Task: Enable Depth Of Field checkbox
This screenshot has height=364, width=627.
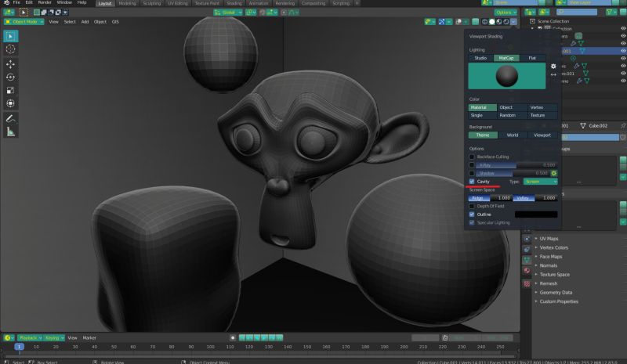Action: (472, 206)
